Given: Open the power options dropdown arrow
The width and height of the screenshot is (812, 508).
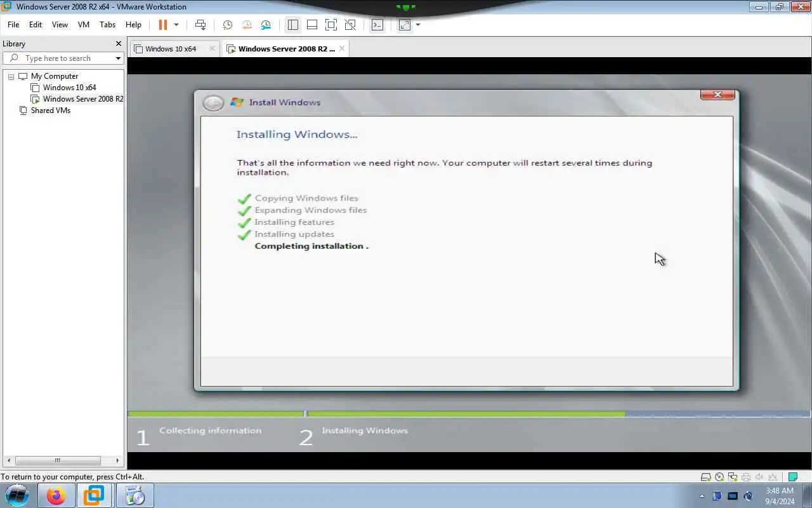Looking at the screenshot, I should [176, 25].
